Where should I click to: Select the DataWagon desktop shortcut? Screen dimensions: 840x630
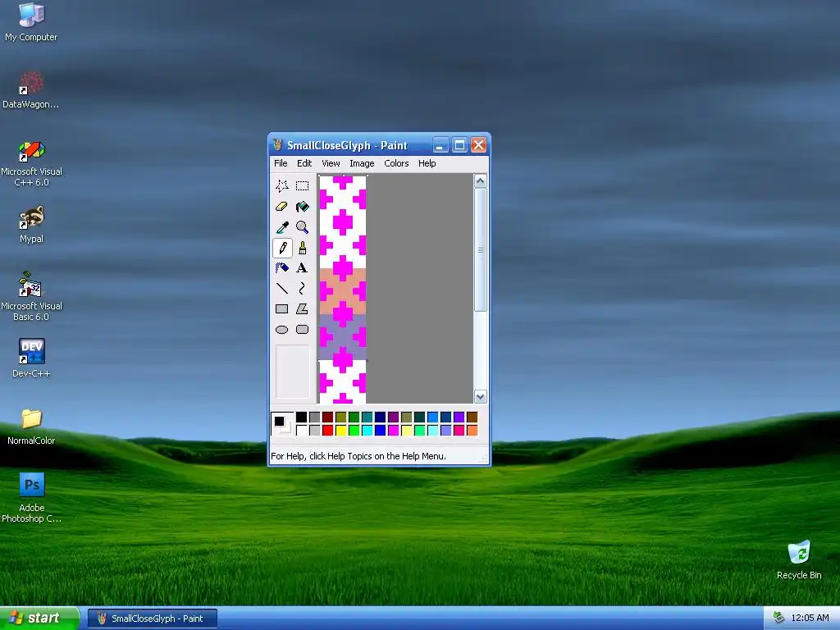coord(31,90)
